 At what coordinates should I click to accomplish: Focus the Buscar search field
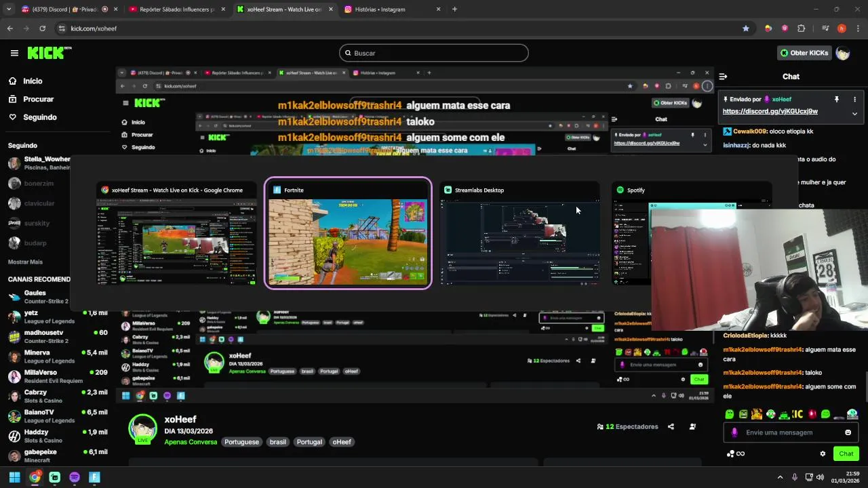[x=434, y=53]
